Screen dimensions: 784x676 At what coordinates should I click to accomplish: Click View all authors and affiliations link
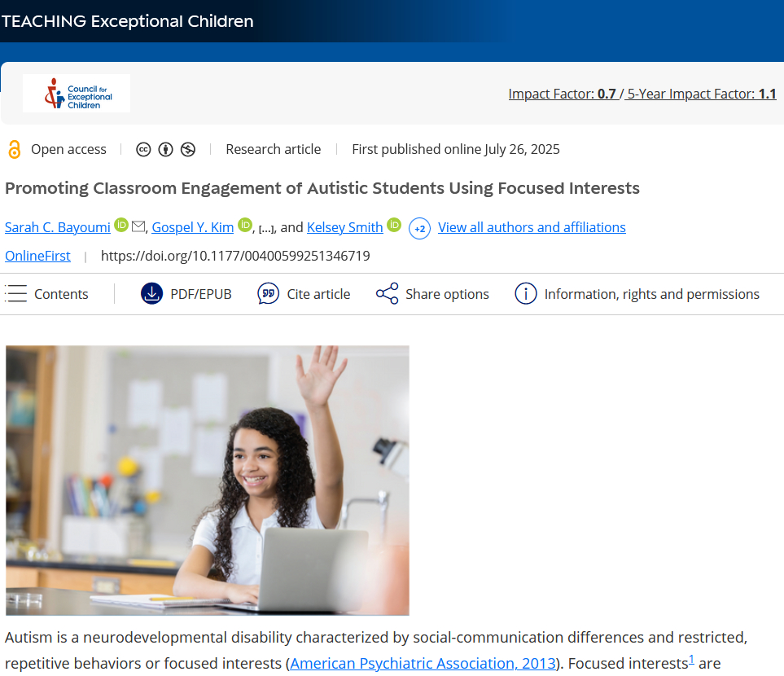(x=532, y=227)
